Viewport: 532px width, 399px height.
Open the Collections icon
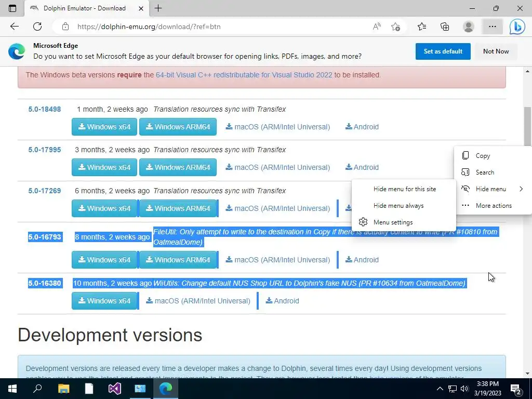(445, 26)
